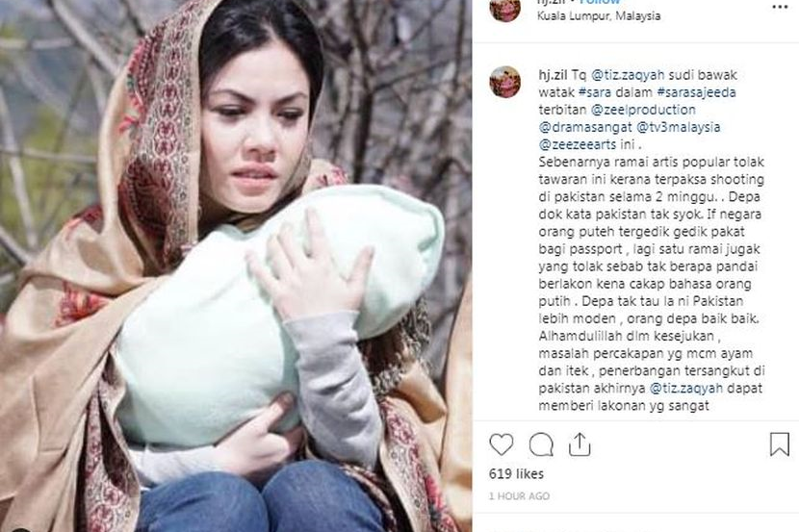Visit the @zeelproduction profile mention
This screenshot has width=799, height=532.
point(642,110)
